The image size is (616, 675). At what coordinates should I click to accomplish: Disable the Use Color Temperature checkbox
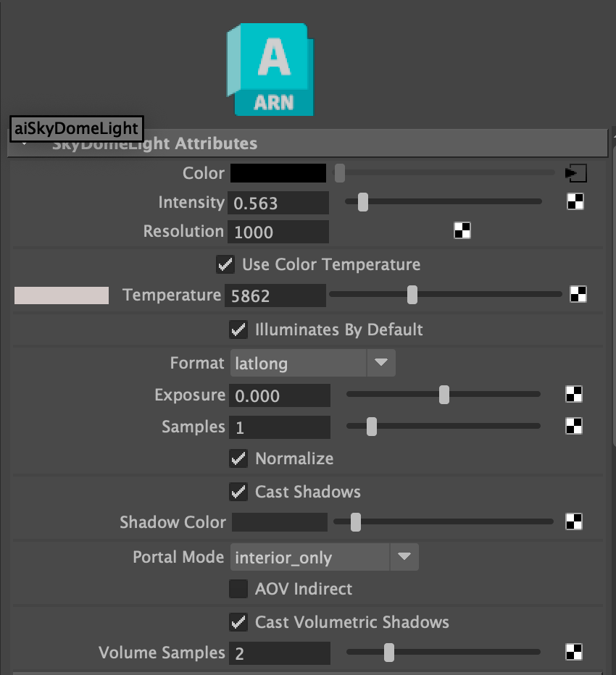[x=225, y=264]
